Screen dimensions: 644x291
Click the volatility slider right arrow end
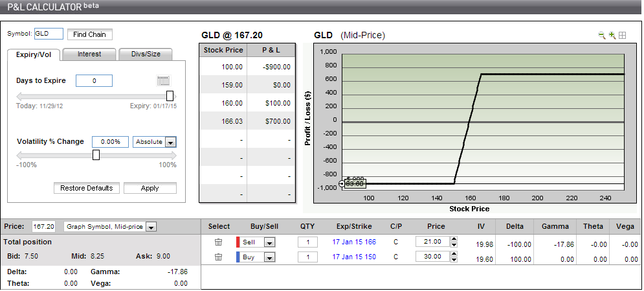point(173,156)
